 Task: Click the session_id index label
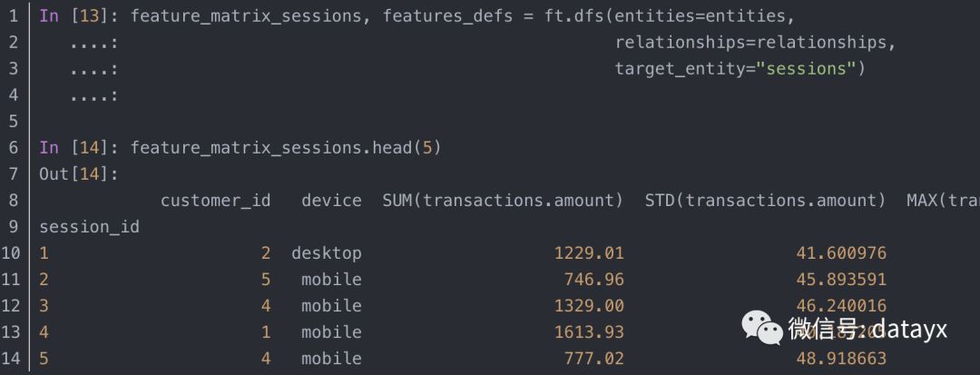pyautogui.click(x=89, y=227)
